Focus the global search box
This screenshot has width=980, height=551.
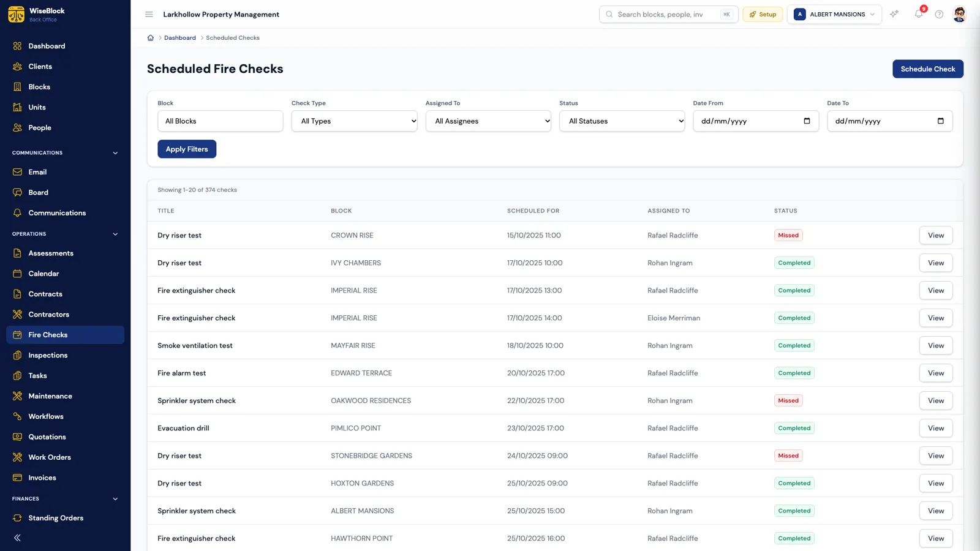click(668, 14)
